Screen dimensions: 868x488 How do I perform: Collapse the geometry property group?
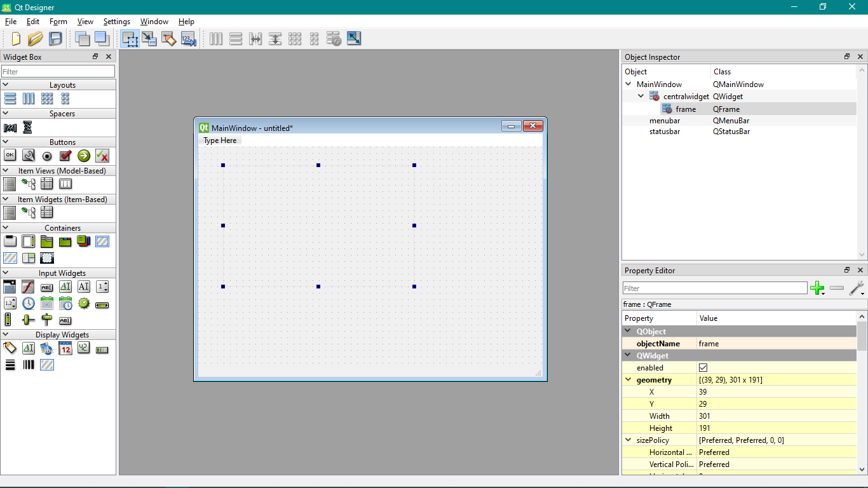pos(628,380)
